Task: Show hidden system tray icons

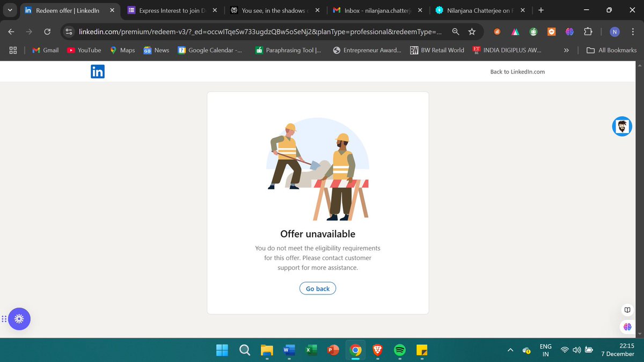Action: click(510, 350)
